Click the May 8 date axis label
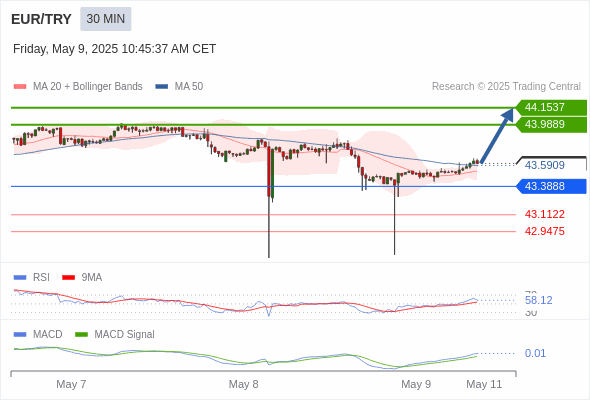This screenshot has height=400, width=590. pos(243,384)
